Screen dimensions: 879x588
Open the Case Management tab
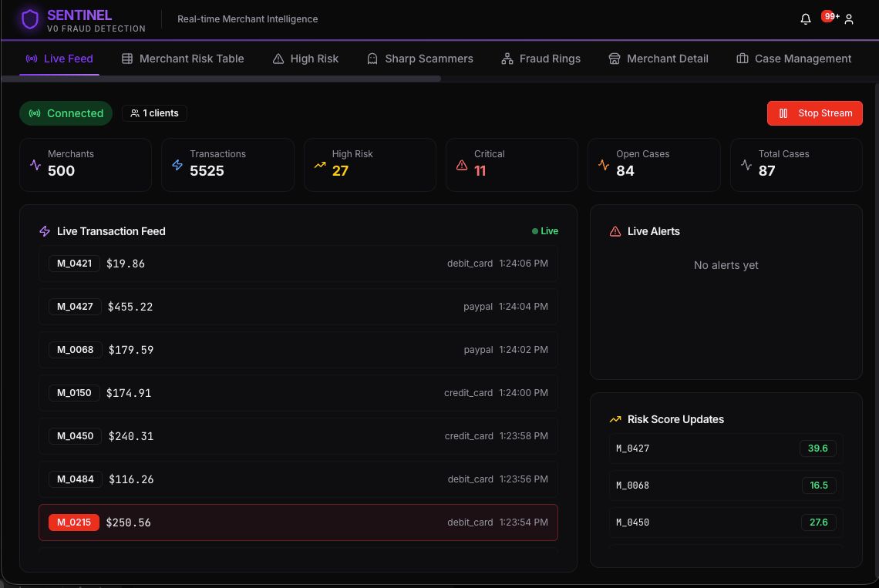click(793, 59)
